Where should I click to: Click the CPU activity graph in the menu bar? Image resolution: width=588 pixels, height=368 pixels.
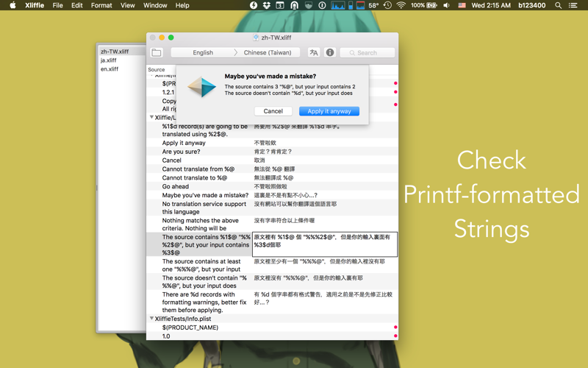[338, 5]
